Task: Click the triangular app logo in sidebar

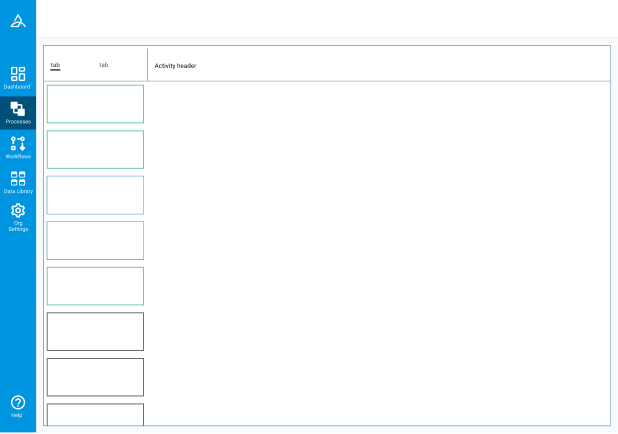Action: click(x=18, y=22)
